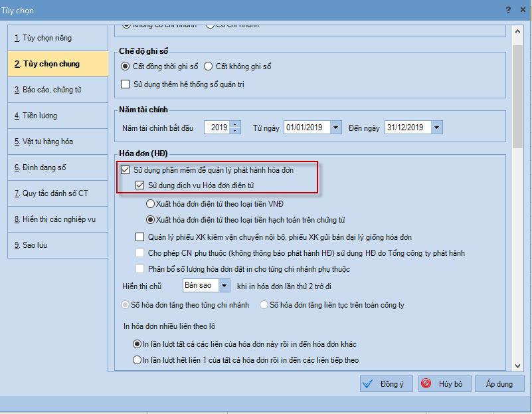Click the vertical scrollbar in settings panel
This screenshot has height=414, width=532.
[x=517, y=199]
